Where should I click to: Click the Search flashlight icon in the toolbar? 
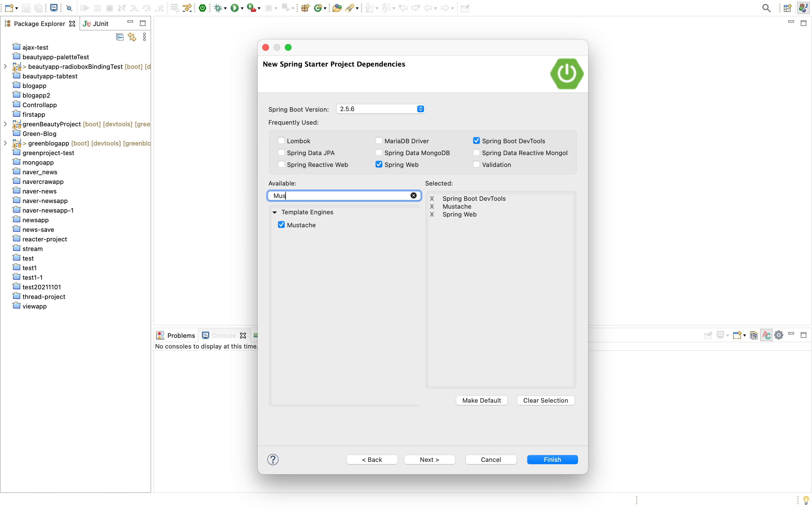pos(350,8)
